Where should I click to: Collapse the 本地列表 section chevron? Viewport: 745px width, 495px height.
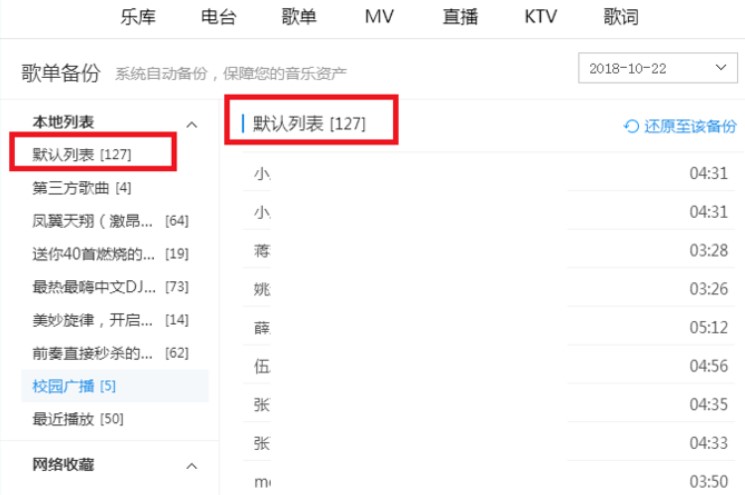coord(191,124)
